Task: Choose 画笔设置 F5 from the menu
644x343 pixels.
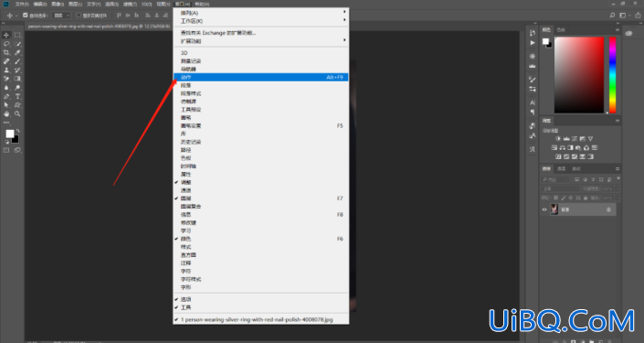Action: (261, 126)
